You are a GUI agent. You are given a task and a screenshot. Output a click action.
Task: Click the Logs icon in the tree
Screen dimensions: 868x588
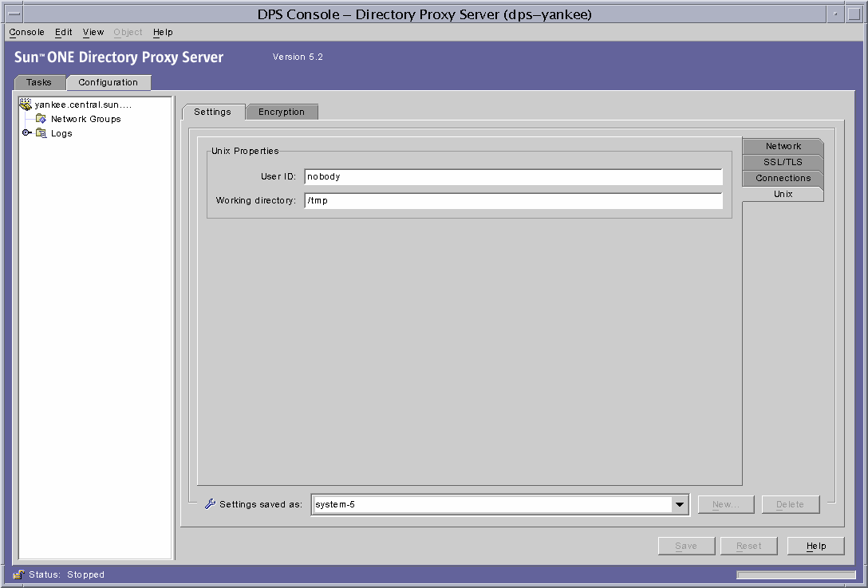(42, 133)
